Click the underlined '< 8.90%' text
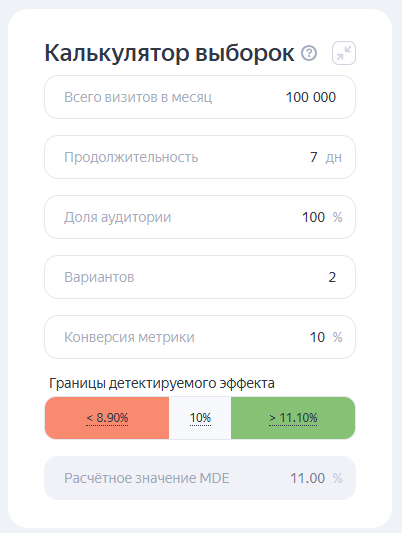 pyautogui.click(x=107, y=418)
